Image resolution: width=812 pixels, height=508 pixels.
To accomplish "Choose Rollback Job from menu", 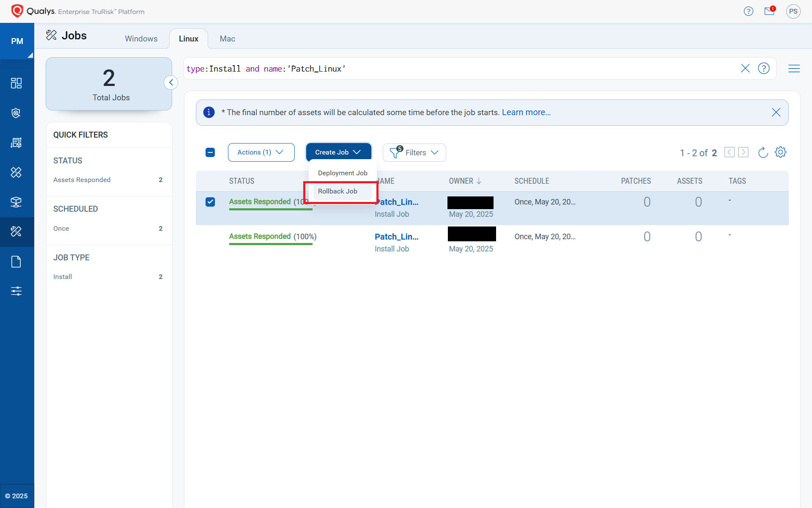I will pyautogui.click(x=343, y=191).
